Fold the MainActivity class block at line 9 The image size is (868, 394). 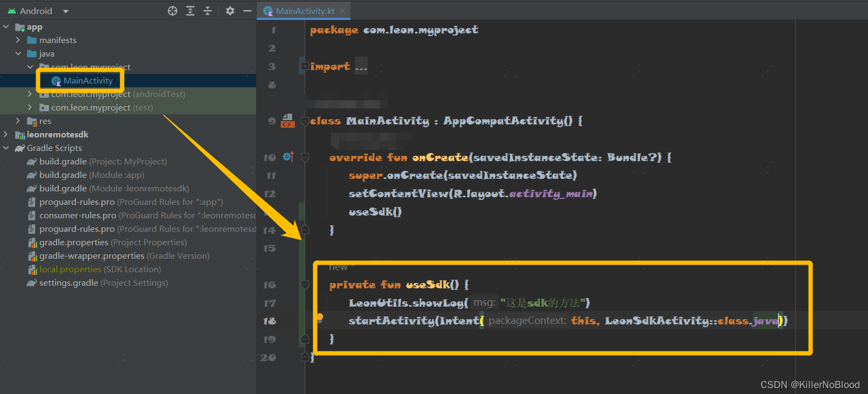[305, 121]
